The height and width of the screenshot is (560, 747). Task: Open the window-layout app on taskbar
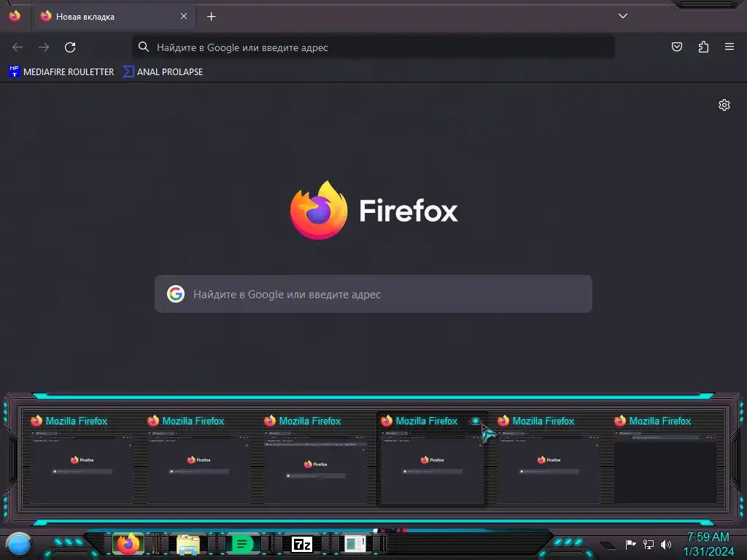(x=355, y=544)
